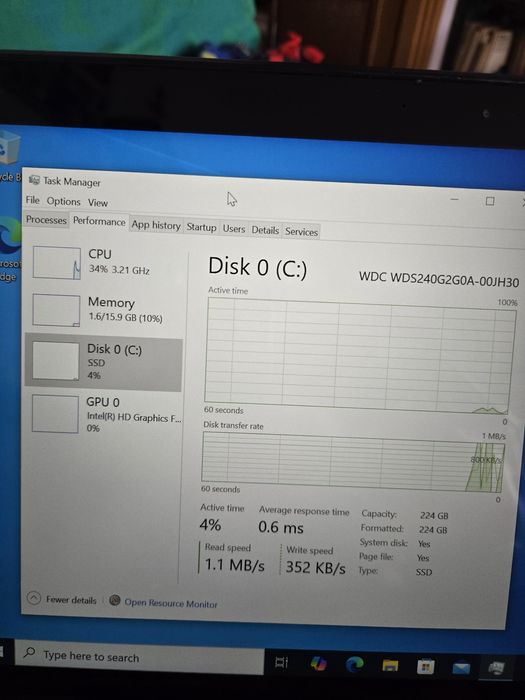
Task: Minimize the Task Manager window
Action: pyautogui.click(x=454, y=199)
